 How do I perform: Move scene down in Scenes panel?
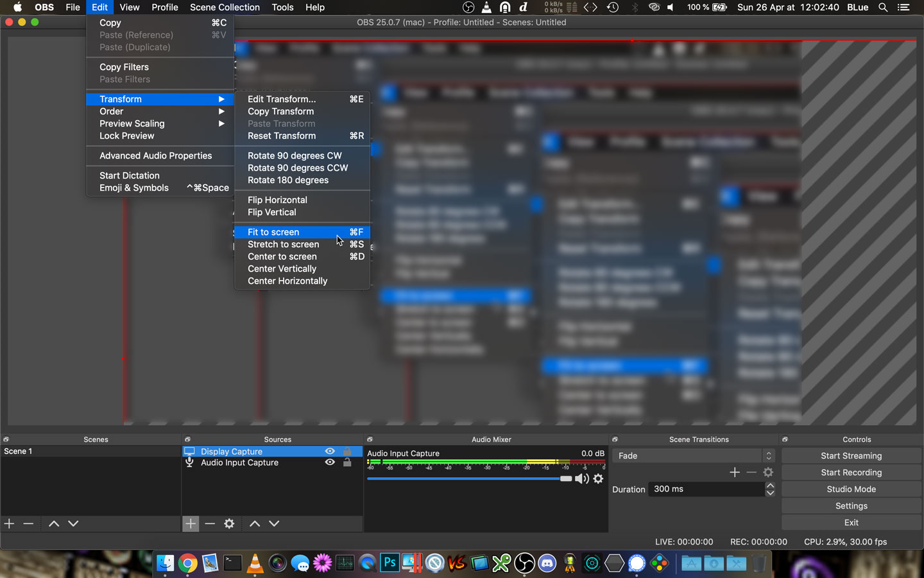[x=73, y=523]
